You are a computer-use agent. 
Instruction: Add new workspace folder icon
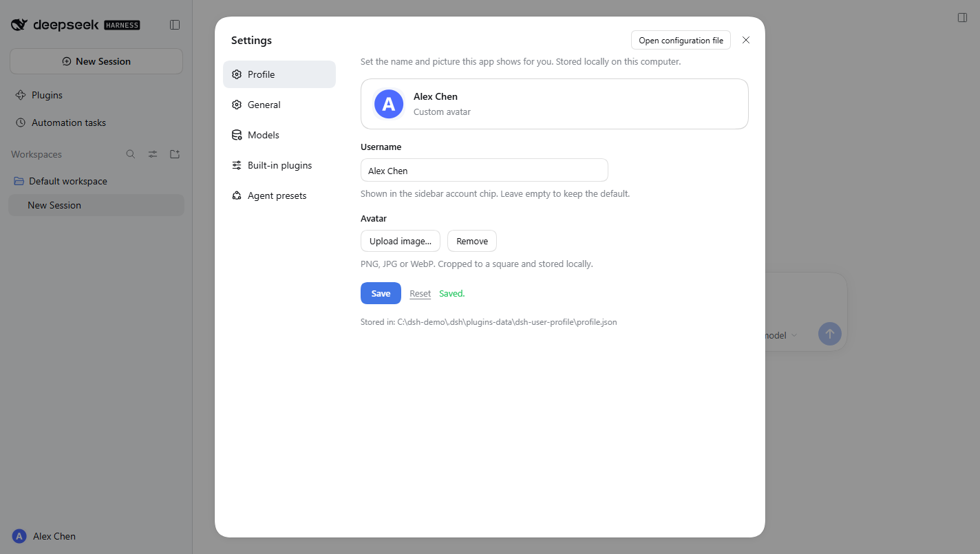(x=175, y=154)
